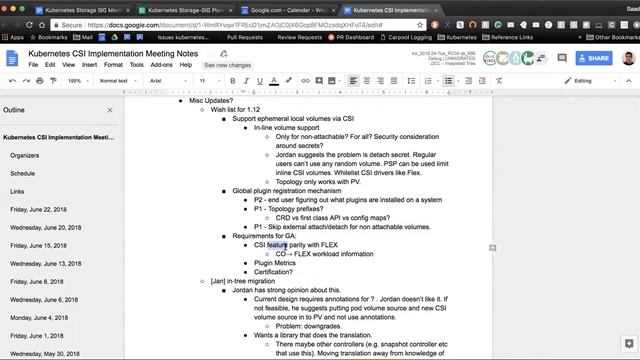Jump to Links in the outline
This screenshot has height=360, width=640.
(x=17, y=191)
